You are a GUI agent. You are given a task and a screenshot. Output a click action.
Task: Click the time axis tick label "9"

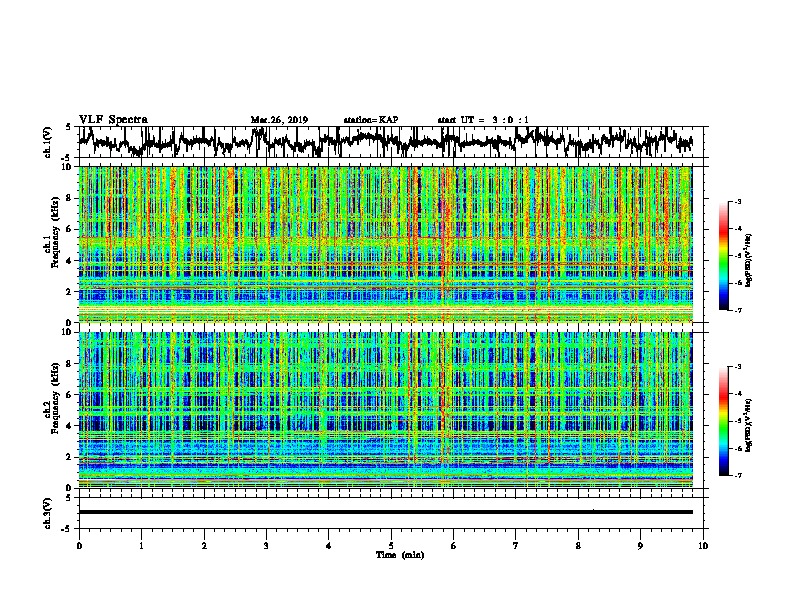point(640,546)
